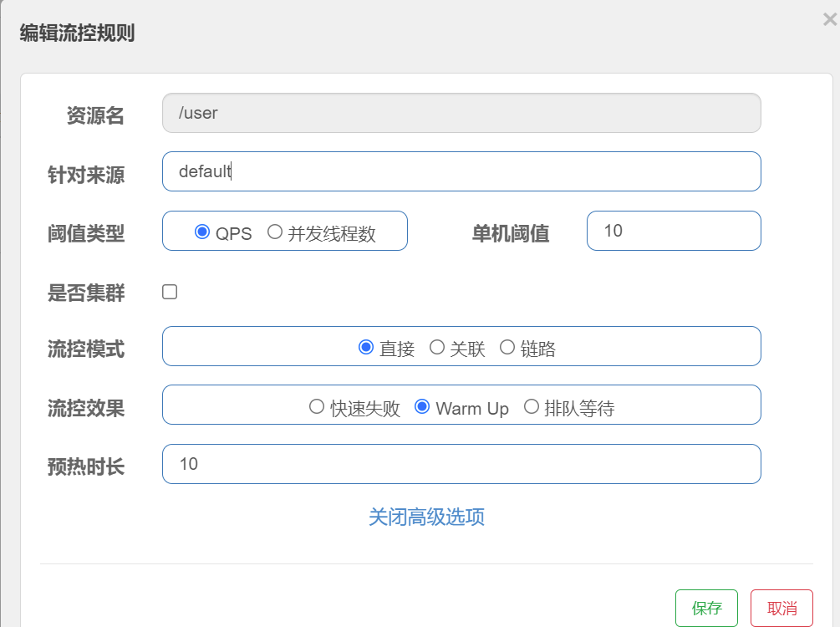Image resolution: width=840 pixels, height=627 pixels.
Task: Click the 针对来源 label
Action: pyautogui.click(x=86, y=175)
